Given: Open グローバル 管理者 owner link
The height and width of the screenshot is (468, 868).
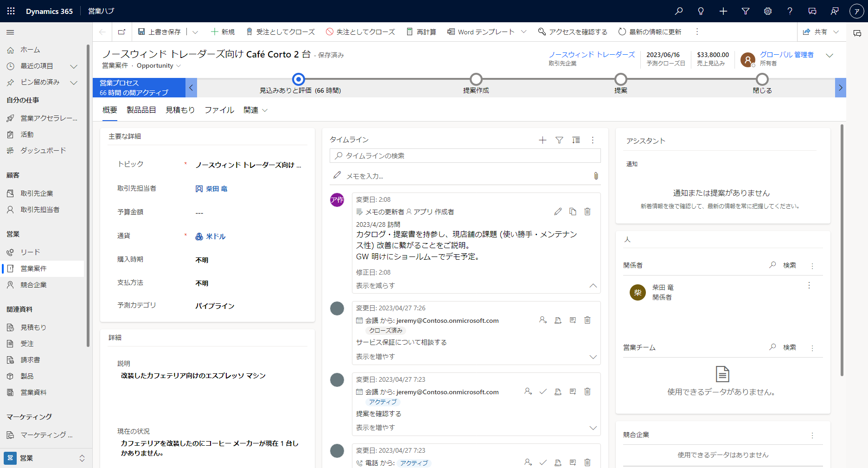Looking at the screenshot, I should [x=786, y=55].
